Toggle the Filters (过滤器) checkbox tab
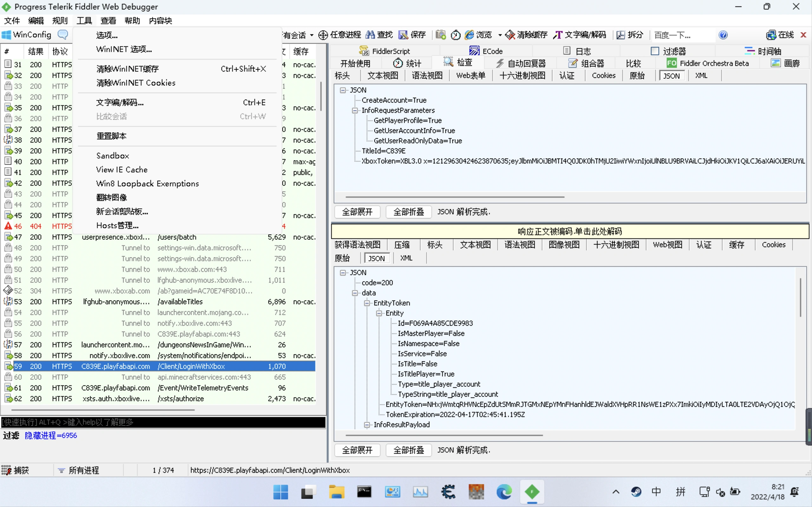Screen dimensions: 812x507 pos(655,51)
